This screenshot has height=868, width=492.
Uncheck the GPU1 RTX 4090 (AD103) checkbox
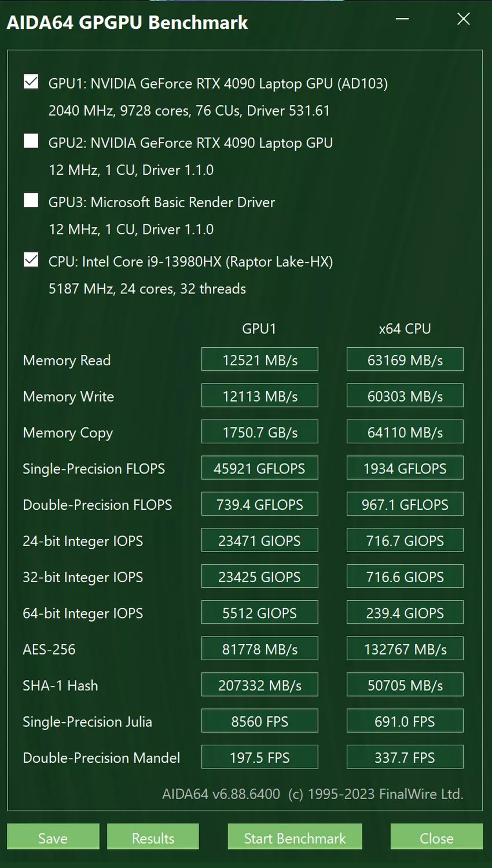31,82
